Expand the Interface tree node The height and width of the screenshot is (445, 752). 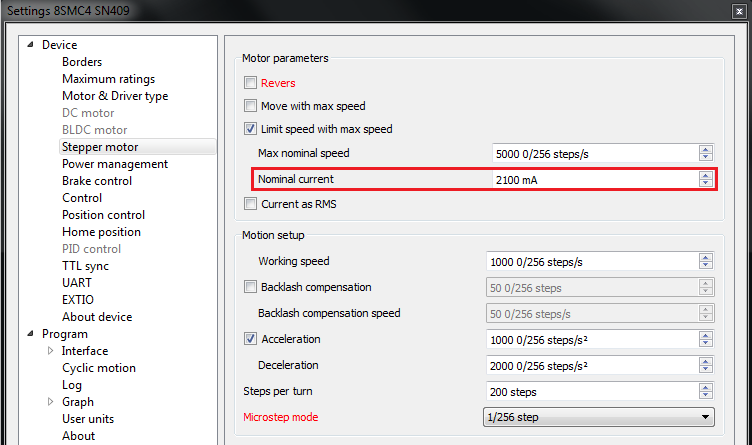tap(51, 351)
